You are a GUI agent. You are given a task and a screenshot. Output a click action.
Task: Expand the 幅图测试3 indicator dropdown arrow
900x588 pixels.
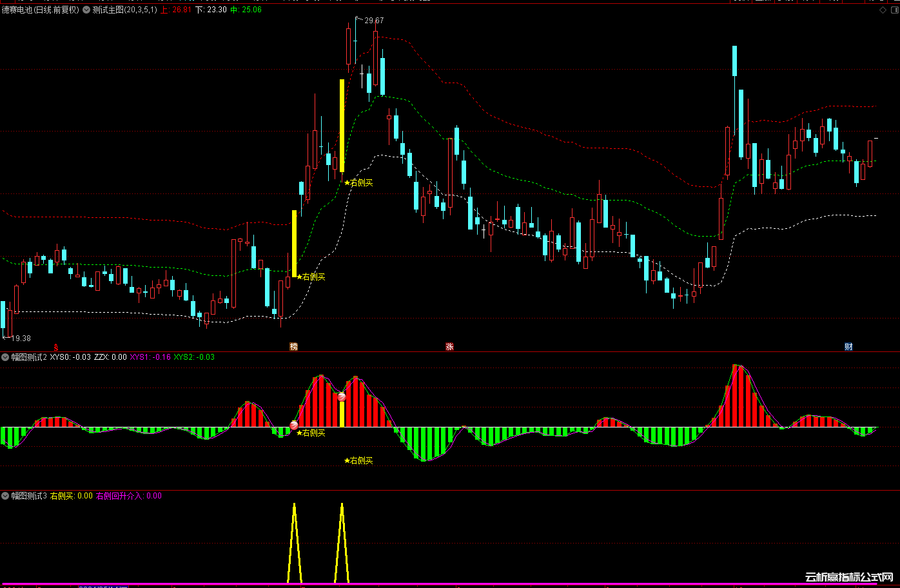pos(5,496)
